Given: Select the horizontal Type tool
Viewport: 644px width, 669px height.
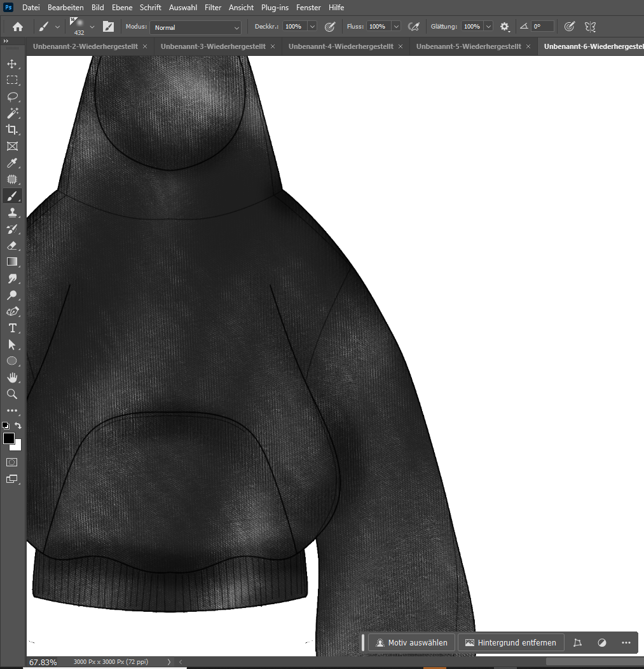Looking at the screenshot, I should [12, 328].
